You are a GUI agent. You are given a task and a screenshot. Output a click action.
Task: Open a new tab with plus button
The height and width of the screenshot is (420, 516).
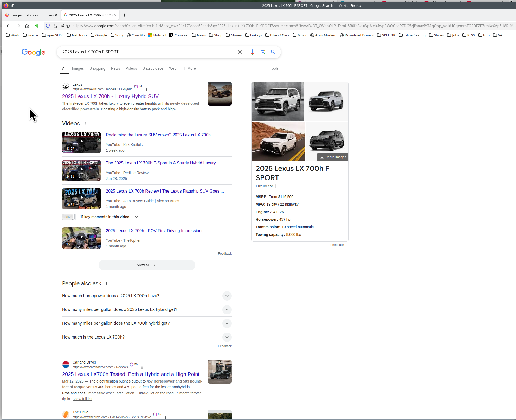pos(125,15)
